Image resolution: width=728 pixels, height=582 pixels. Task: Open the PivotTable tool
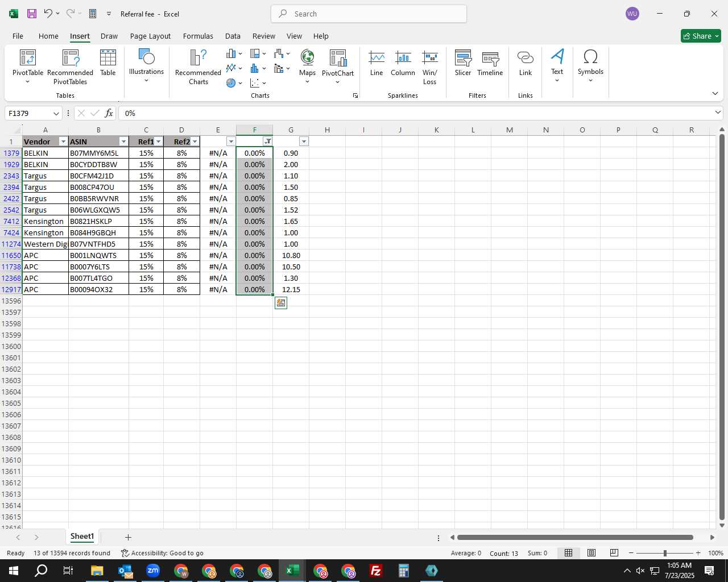[28, 67]
